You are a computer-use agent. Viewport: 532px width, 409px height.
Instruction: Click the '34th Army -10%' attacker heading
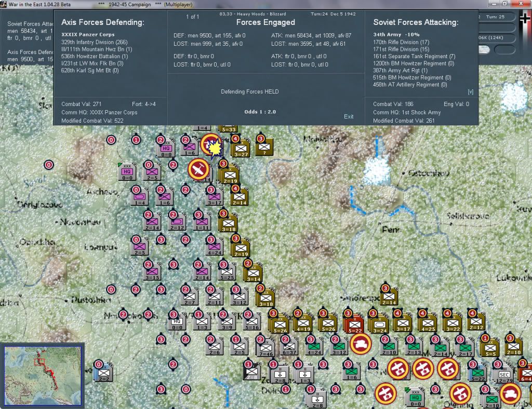point(396,35)
